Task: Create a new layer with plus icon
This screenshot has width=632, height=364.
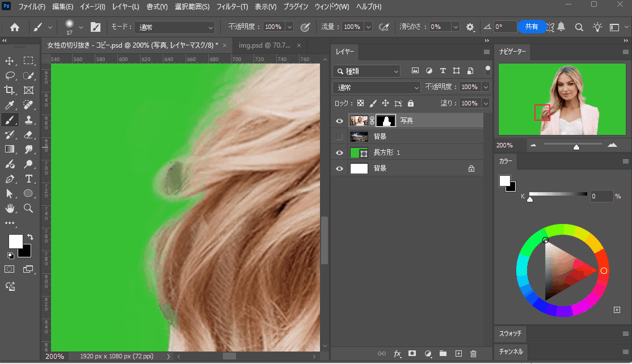Action: [458, 354]
